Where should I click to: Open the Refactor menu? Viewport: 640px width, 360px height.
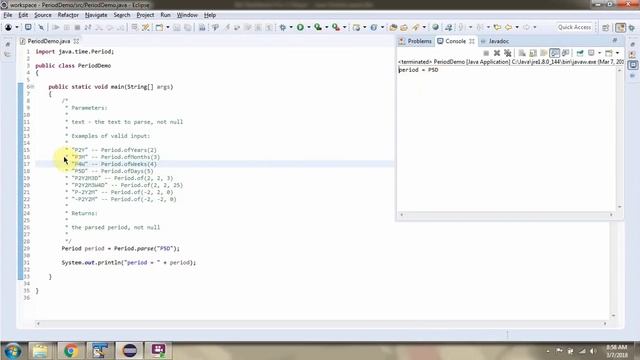click(x=68, y=15)
